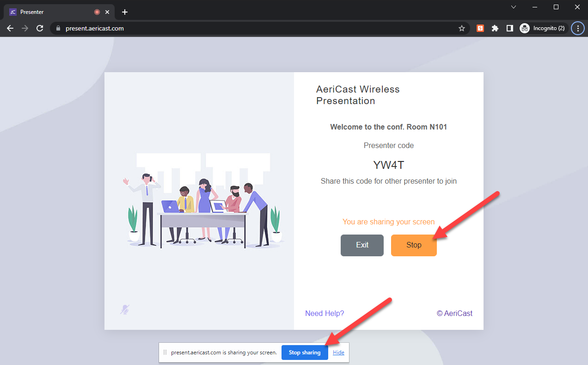Open the Need Help? link
Viewport: 588px width, 365px height.
[x=325, y=313]
